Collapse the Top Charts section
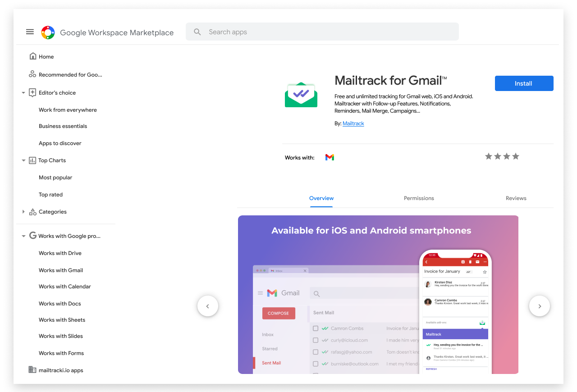 (23, 160)
